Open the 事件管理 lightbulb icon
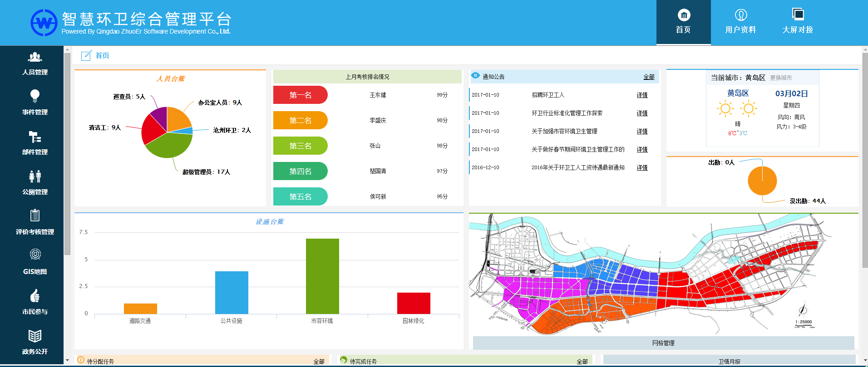This screenshot has width=868, height=367. click(x=35, y=96)
